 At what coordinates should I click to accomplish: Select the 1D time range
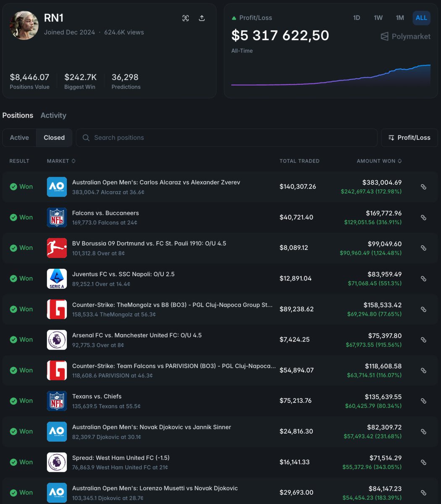pyautogui.click(x=357, y=18)
